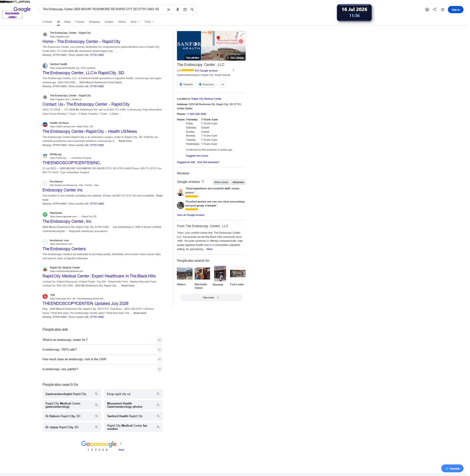Open the Maps tab
The width and height of the screenshot is (470, 476).
(x=67, y=22)
